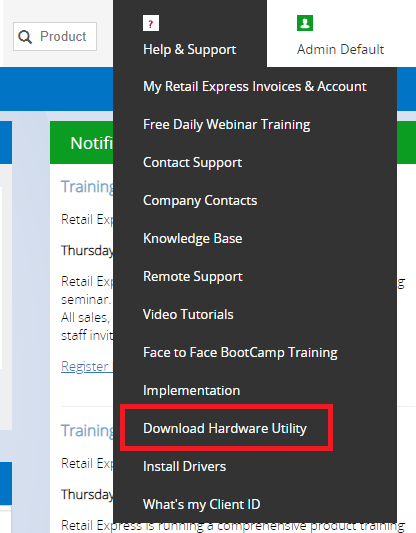Choose Contact Support from the menu
Image resolution: width=416 pixels, height=533 pixels.
(x=193, y=162)
